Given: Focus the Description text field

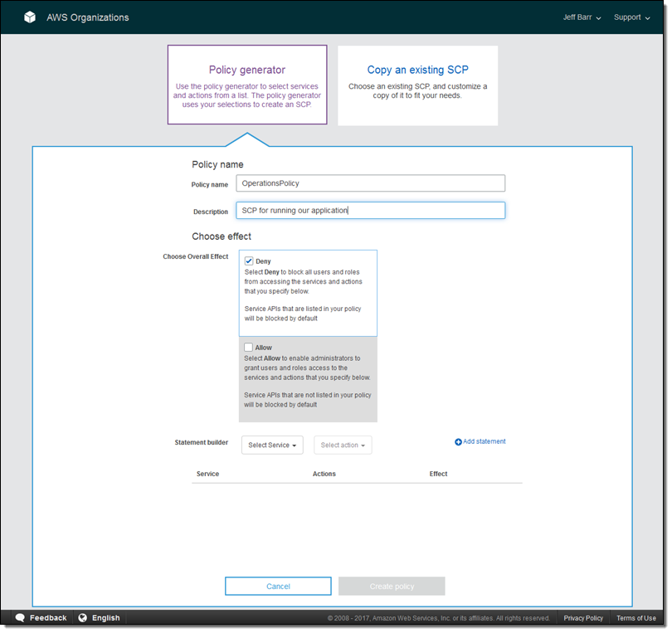Looking at the screenshot, I should 370,211.
